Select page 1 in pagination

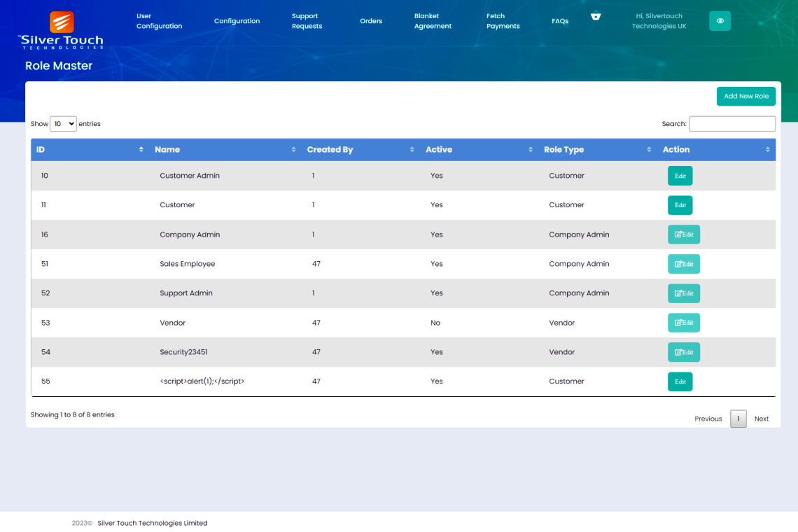tap(738, 419)
